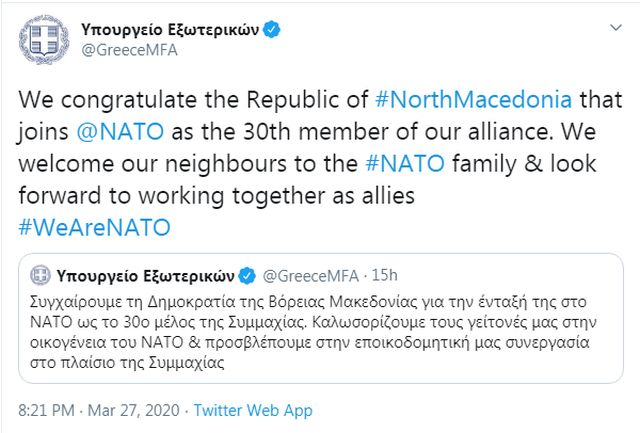This screenshot has height=433, width=640.
Task: Click the Twitter Web App source link
Action: click(252, 410)
